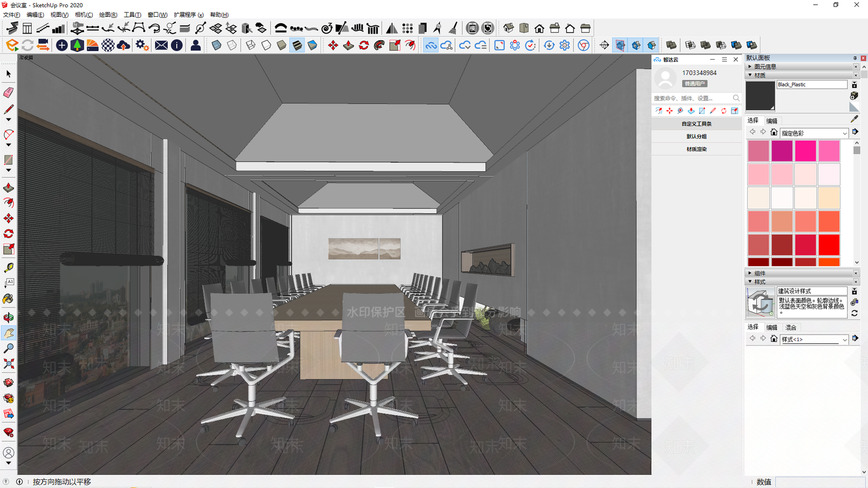This screenshot has width=868, height=488.
Task: Pick the Line pencil tool
Action: tap(9, 109)
